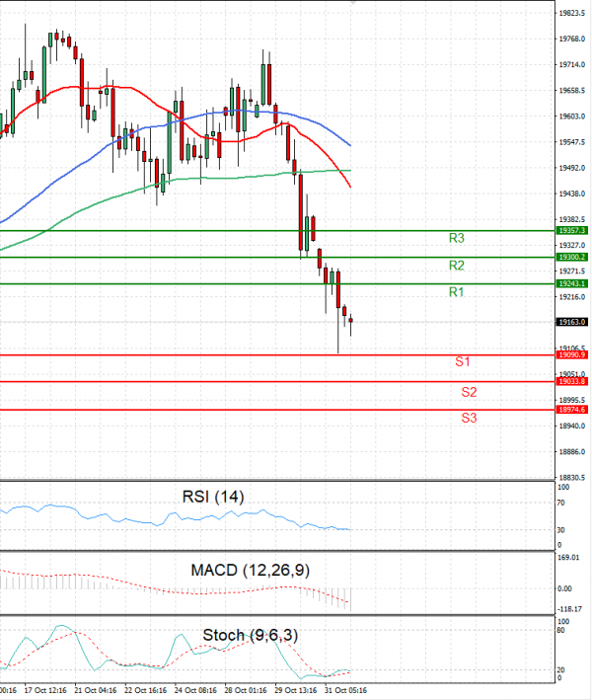Click the 18886.0 price axis value
Screen dimensions: 592x700
coord(572,452)
